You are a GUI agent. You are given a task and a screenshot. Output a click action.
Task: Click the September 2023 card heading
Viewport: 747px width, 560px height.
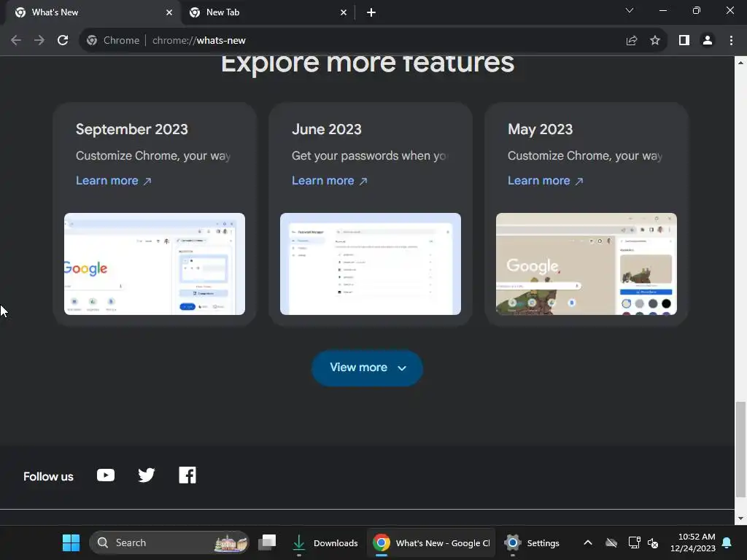click(x=131, y=129)
